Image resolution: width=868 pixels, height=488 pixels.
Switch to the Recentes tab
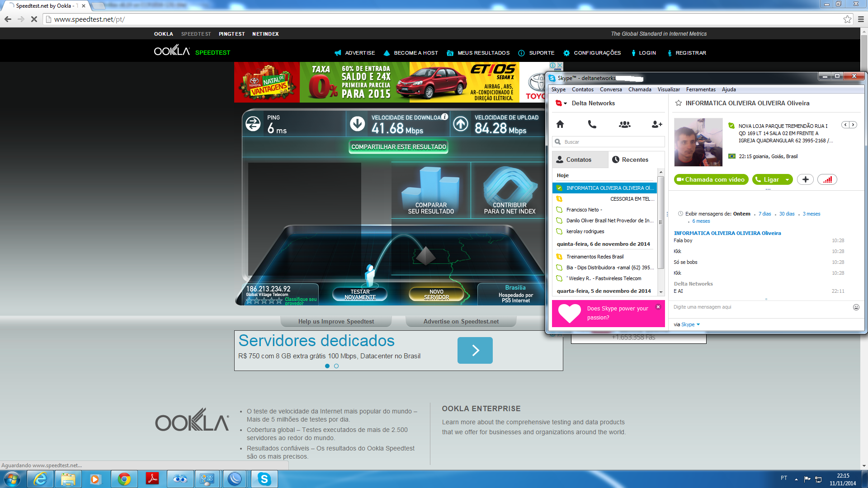[630, 160]
